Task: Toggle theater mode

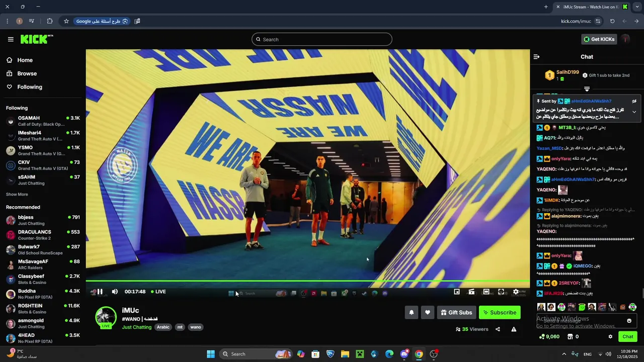Action: click(x=486, y=292)
